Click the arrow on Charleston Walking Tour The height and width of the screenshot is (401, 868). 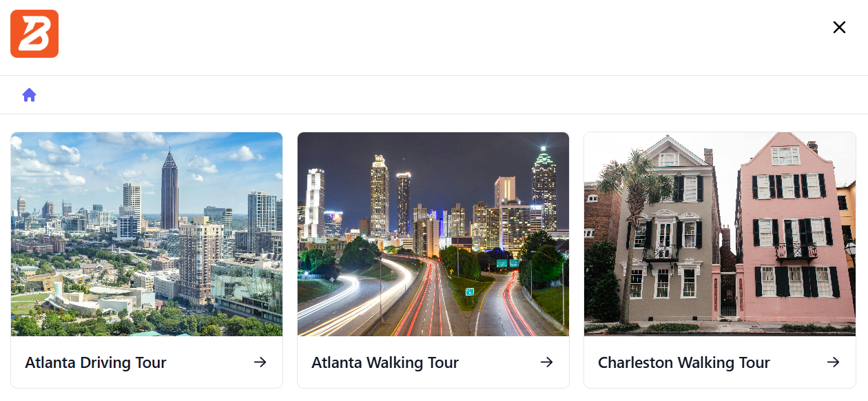pos(833,362)
